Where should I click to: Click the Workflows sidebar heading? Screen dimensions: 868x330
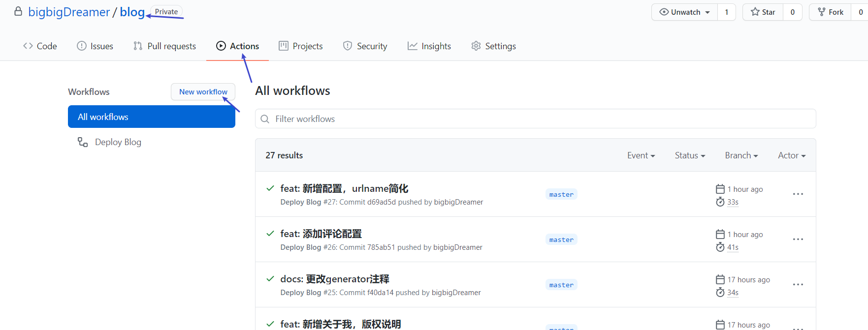coord(89,92)
